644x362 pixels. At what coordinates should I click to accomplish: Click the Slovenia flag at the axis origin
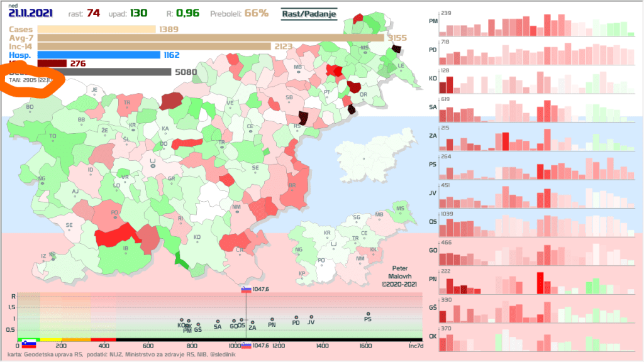tap(28, 344)
